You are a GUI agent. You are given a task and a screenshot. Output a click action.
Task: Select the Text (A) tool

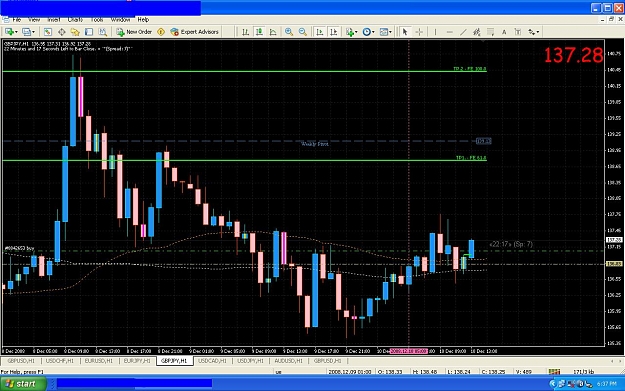click(x=504, y=31)
